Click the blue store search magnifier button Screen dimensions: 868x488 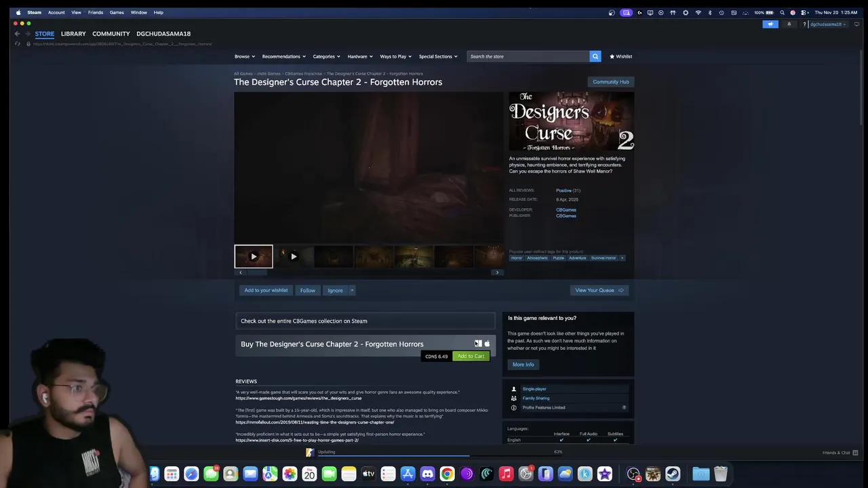(x=595, y=56)
